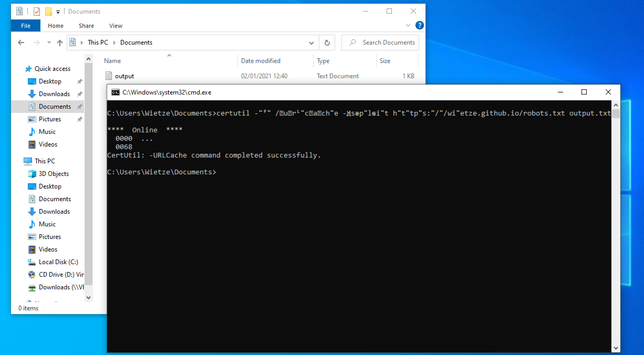Open the Share ribbon tab
This screenshot has width=644, height=355.
pos(86,25)
